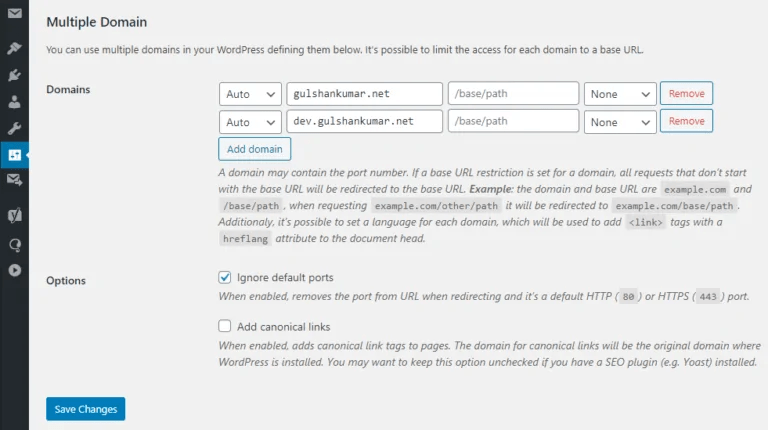Remove the dev.gulshankumar.net domain
Viewport: 768px width, 430px height.
[x=686, y=122]
